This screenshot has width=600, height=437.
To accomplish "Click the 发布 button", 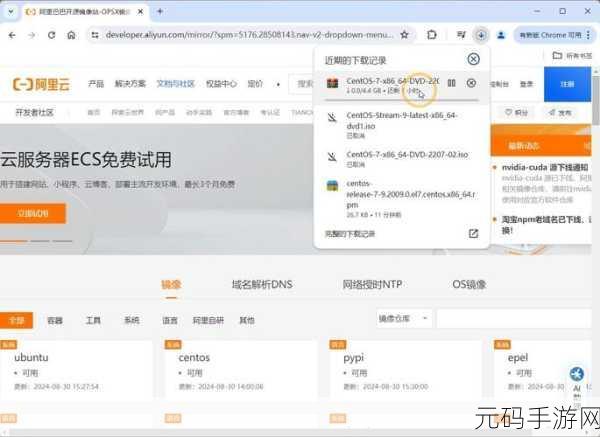I will coord(560,113).
